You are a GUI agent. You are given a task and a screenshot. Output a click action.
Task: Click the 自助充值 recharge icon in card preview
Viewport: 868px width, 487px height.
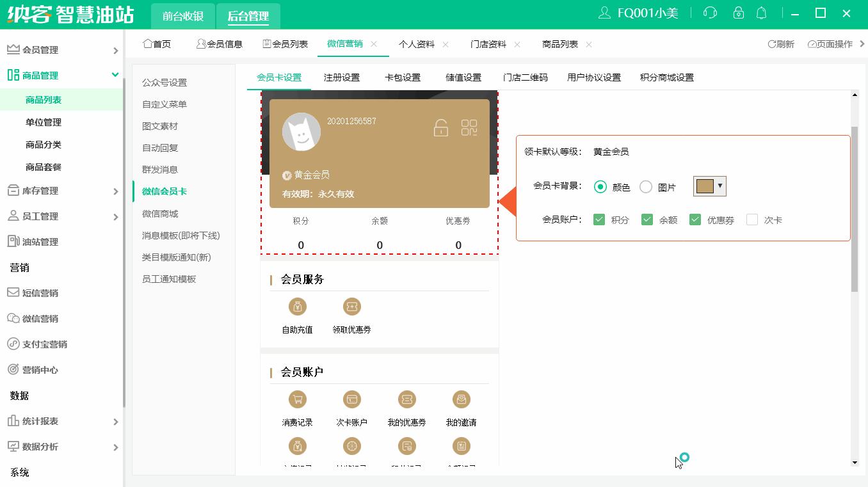(x=296, y=307)
